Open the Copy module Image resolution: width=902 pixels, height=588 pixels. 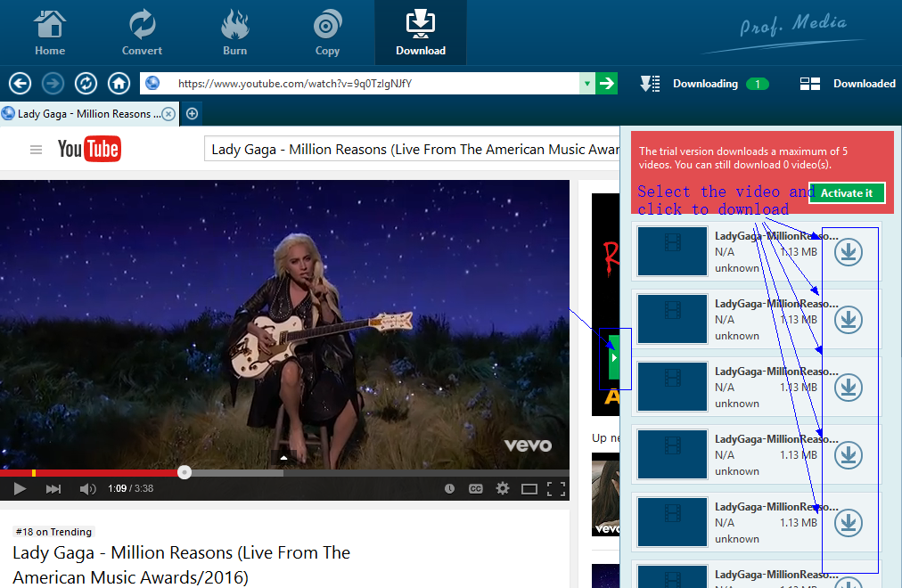coord(327,33)
